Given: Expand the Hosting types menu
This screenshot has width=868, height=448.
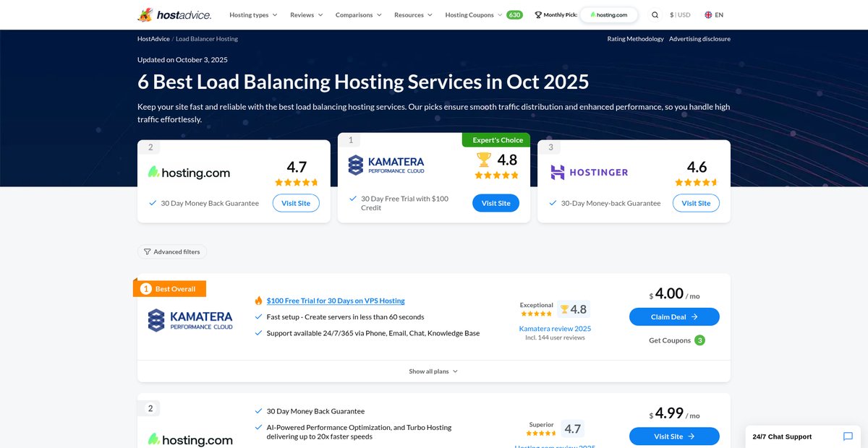Looking at the screenshot, I should (x=253, y=14).
